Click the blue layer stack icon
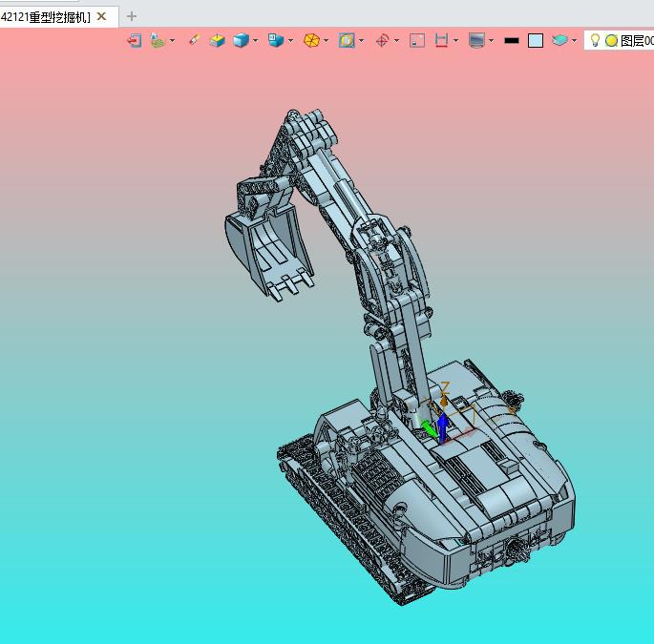The height and width of the screenshot is (644, 654). pos(560,41)
